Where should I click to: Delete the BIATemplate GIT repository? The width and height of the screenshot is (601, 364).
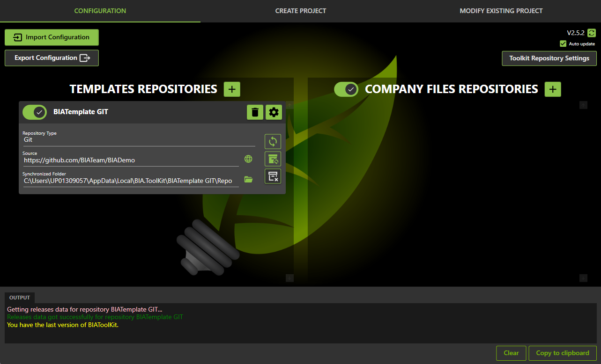[x=255, y=112]
